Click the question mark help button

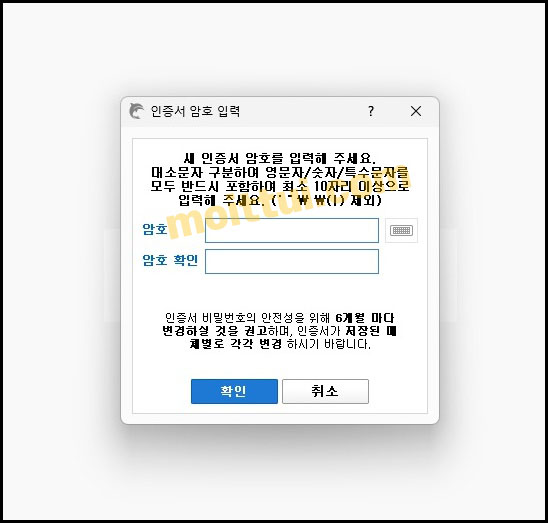click(x=371, y=111)
